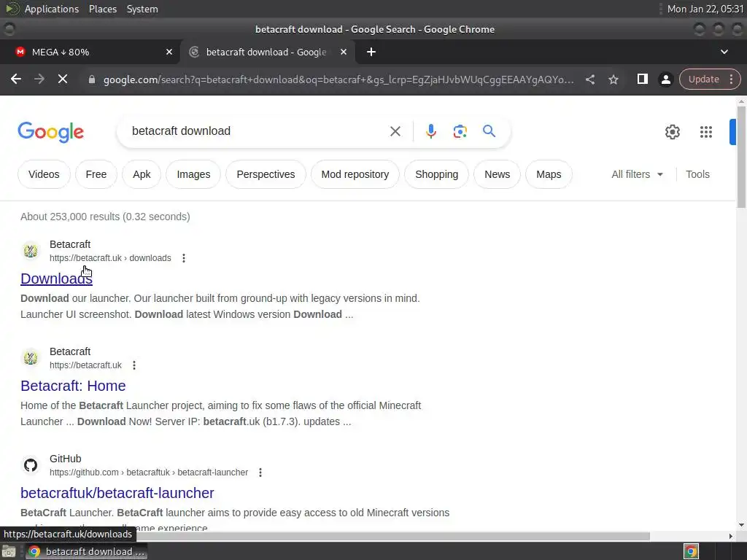Open Google quick settings gear
Screen dimensions: 747x560
(672, 132)
